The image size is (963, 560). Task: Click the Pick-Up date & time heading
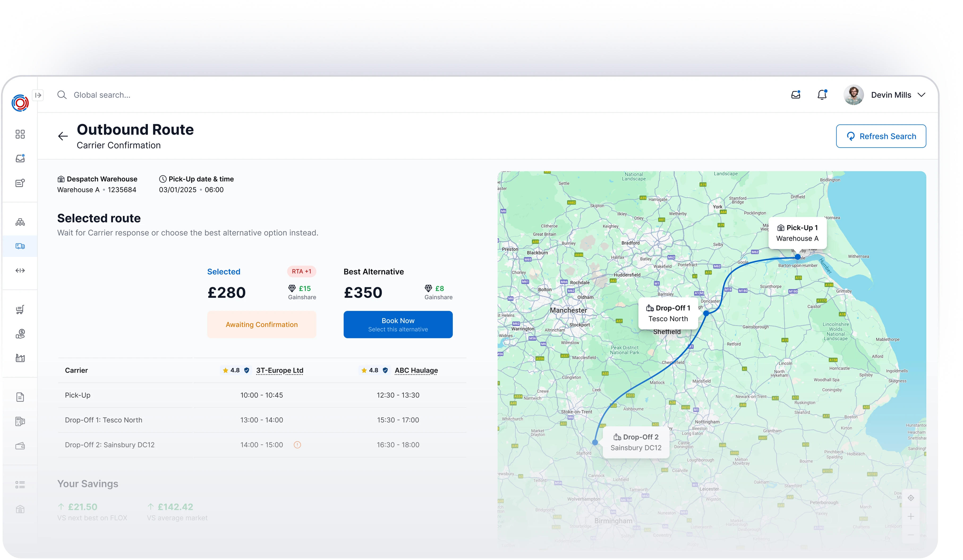201,179
